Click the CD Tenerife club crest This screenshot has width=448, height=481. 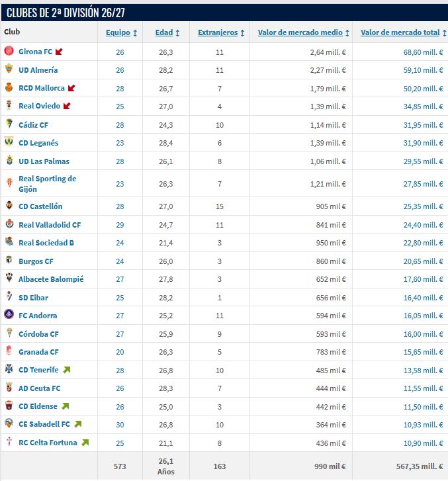click(9, 369)
